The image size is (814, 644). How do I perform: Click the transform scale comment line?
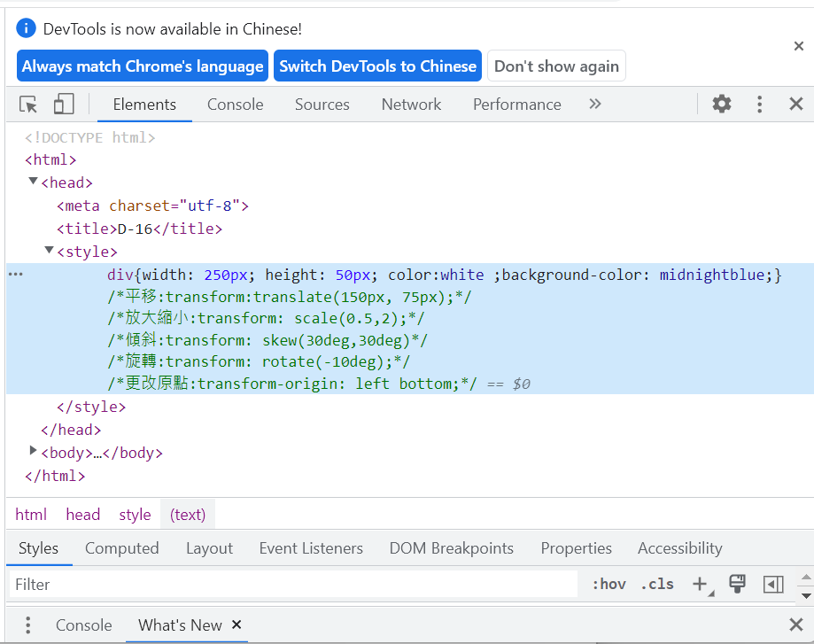coord(266,318)
